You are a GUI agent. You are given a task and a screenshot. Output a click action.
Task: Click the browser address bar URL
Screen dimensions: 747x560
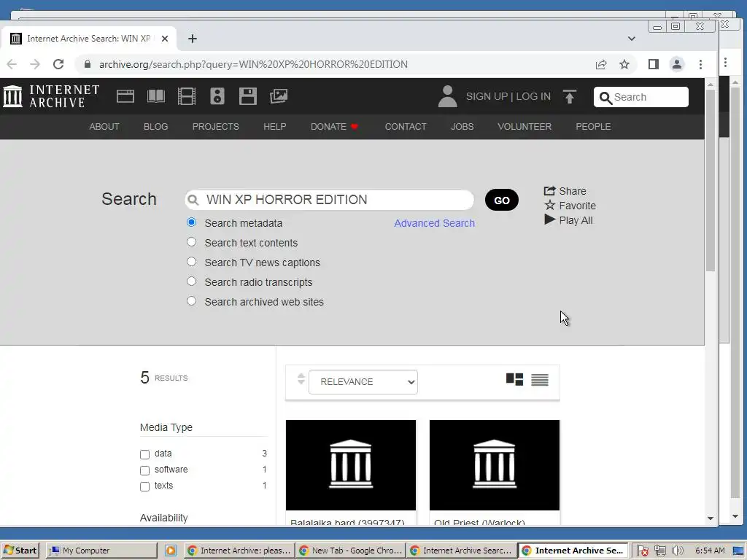coord(253,64)
